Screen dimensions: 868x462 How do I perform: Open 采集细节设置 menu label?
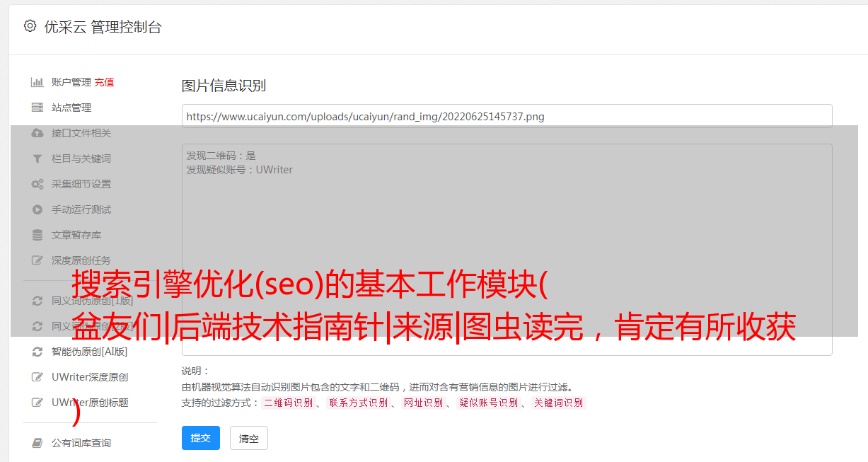[x=81, y=184]
